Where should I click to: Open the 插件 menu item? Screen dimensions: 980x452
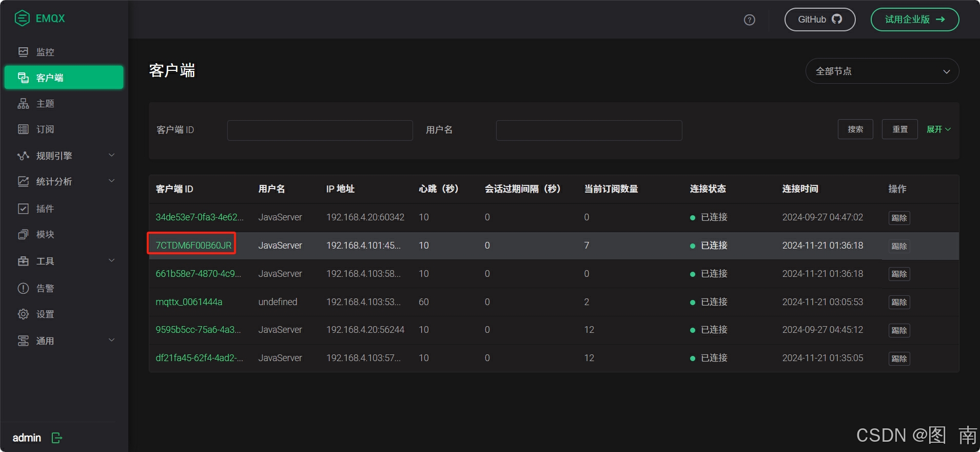pos(64,209)
